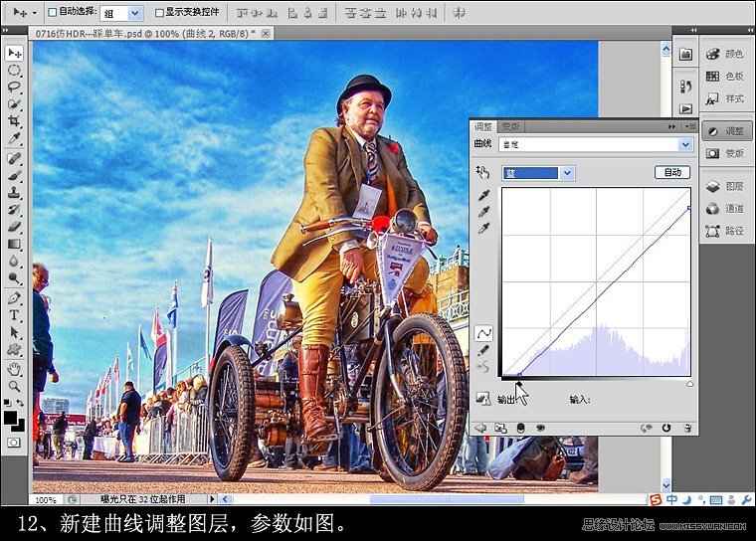
Task: Select the Eraser tool
Action: tap(15, 226)
